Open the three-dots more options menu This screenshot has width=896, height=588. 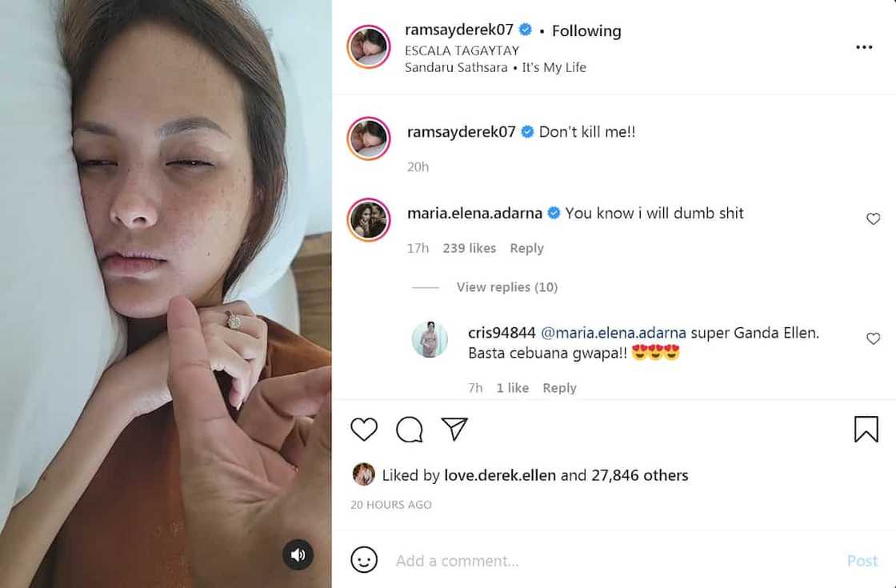864,47
